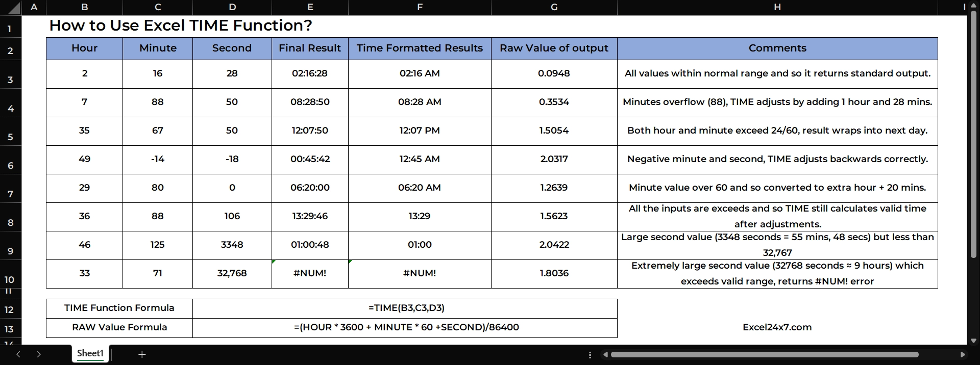Switch to Sheet1 tab
980x365 pixels.
pos(90,354)
